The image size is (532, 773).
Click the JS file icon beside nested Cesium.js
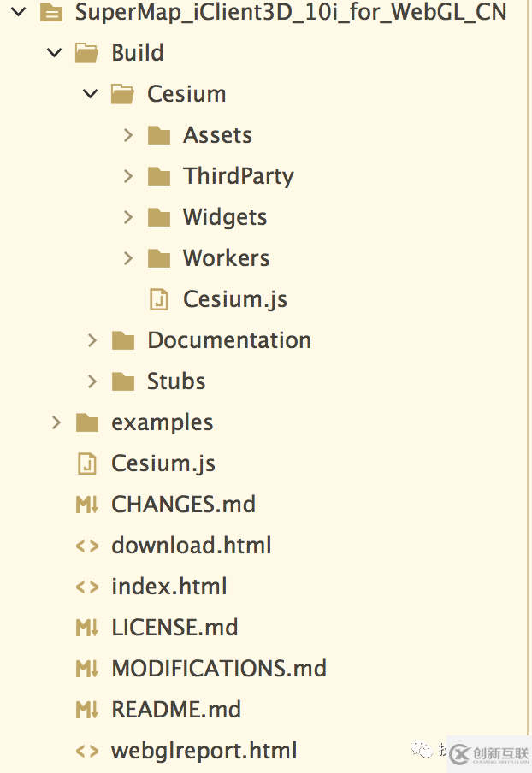[159, 299]
